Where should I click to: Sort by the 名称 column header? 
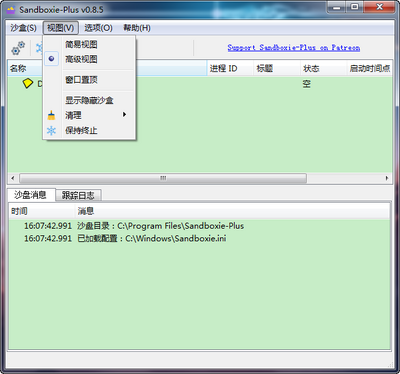coord(107,69)
